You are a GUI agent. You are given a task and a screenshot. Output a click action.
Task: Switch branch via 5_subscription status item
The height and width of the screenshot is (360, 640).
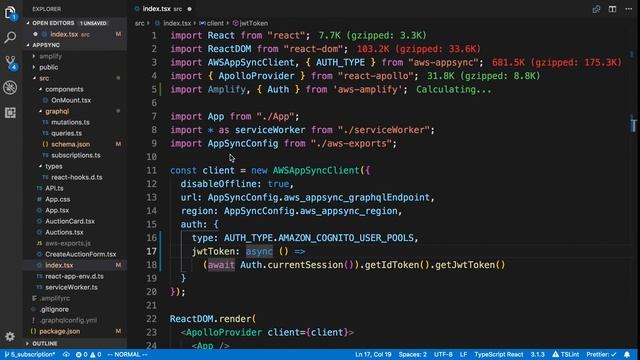pyautogui.click(x=29, y=355)
